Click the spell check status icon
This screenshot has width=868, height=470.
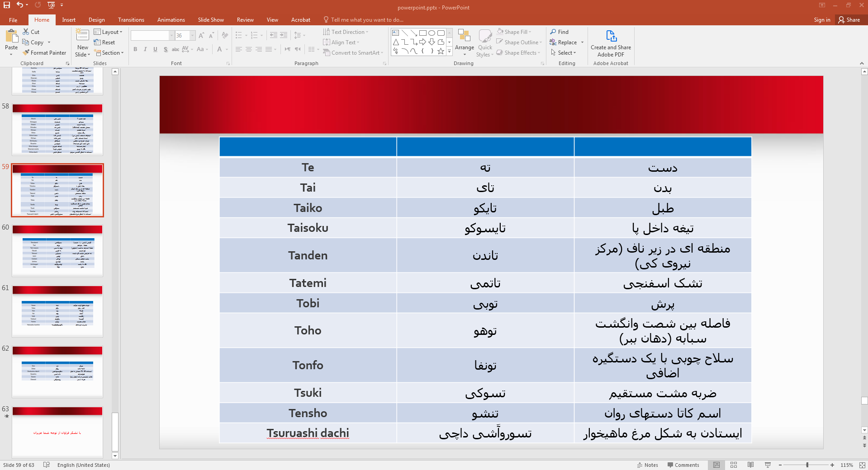click(x=46, y=465)
